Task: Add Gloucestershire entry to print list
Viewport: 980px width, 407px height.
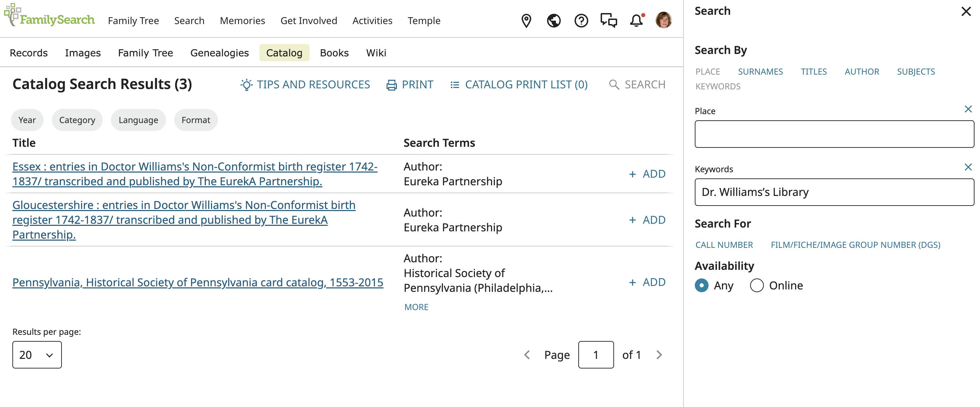Action: [647, 220]
